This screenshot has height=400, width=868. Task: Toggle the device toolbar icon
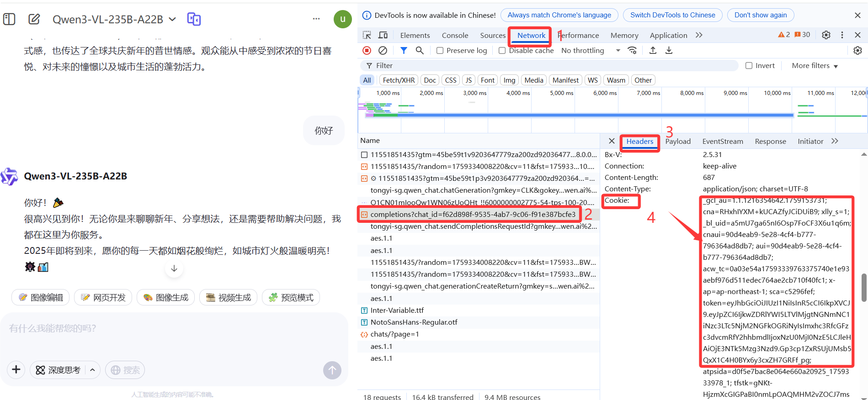[383, 35]
